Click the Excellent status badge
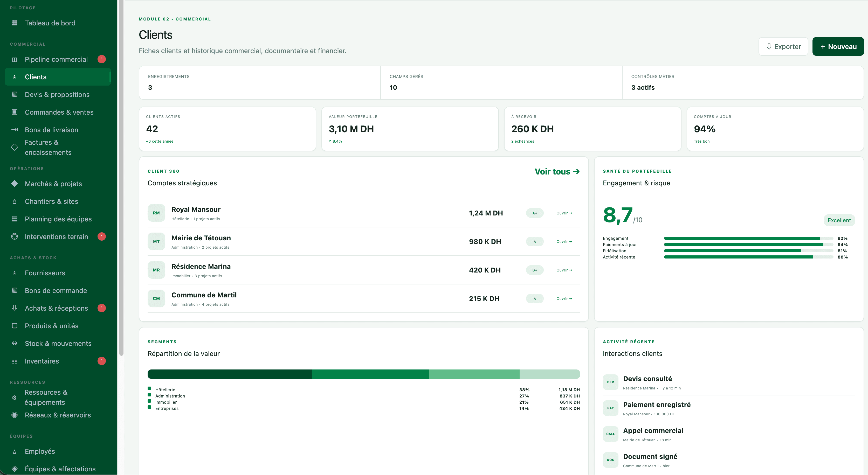 (x=839, y=220)
